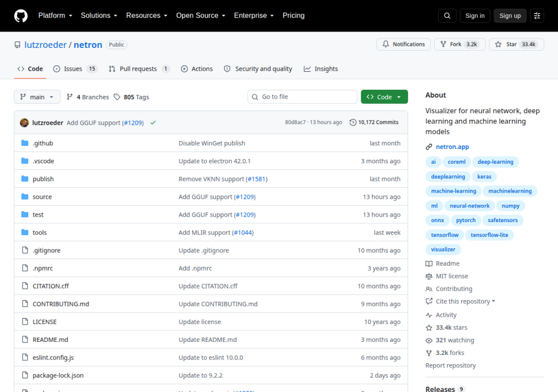The image size is (558, 392).
Task: Click the Sign in button
Action: click(475, 16)
